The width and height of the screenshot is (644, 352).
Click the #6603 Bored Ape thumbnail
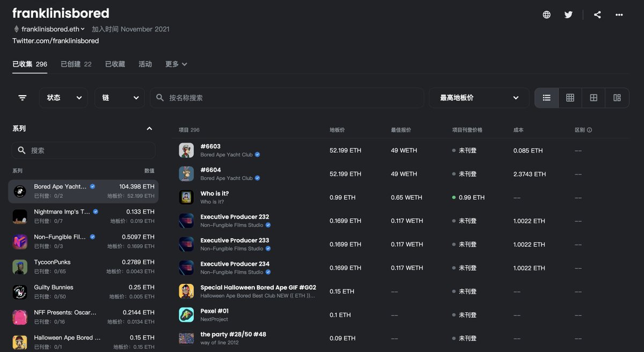[x=186, y=150]
